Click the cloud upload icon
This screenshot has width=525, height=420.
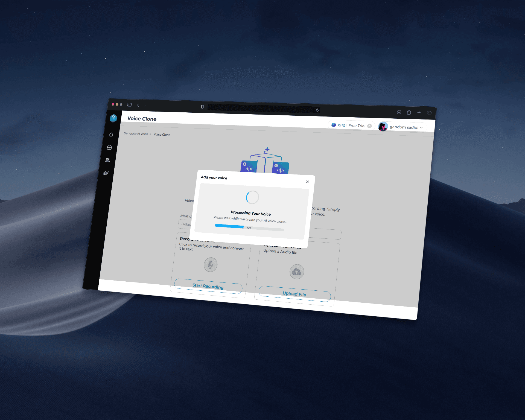click(297, 272)
